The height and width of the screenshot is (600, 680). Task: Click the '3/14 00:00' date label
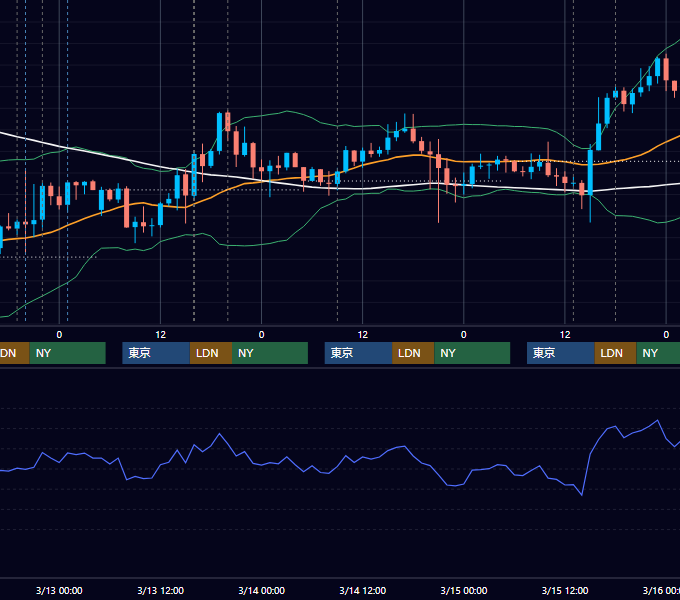(x=262, y=590)
